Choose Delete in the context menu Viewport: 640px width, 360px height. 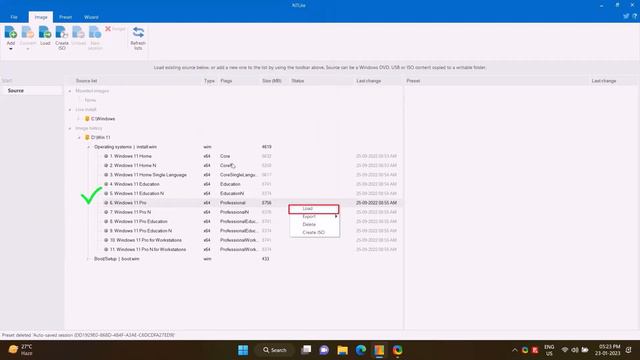(x=313, y=224)
